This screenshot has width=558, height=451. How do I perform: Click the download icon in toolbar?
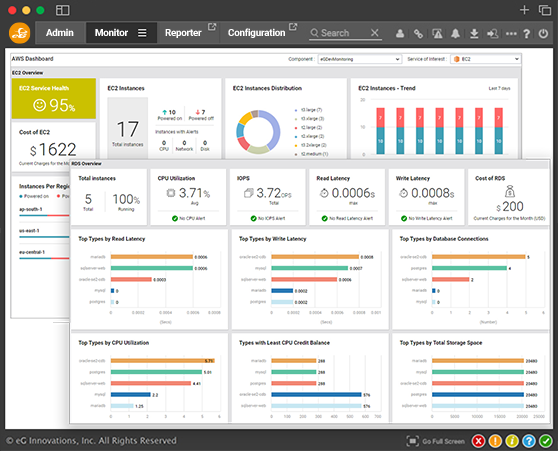pyautogui.click(x=474, y=33)
